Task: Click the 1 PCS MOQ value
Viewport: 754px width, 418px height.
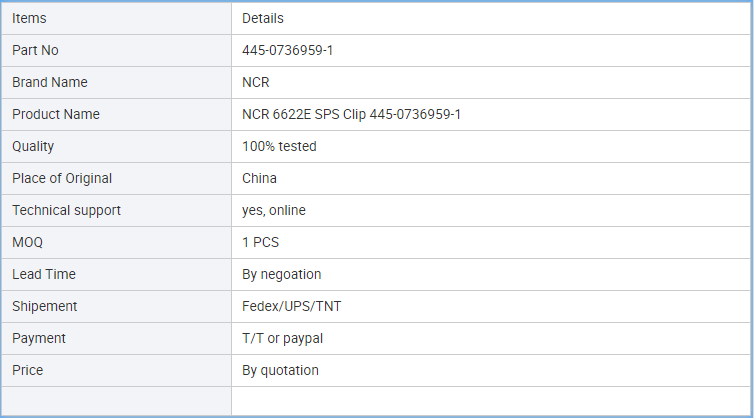Action: pos(260,242)
